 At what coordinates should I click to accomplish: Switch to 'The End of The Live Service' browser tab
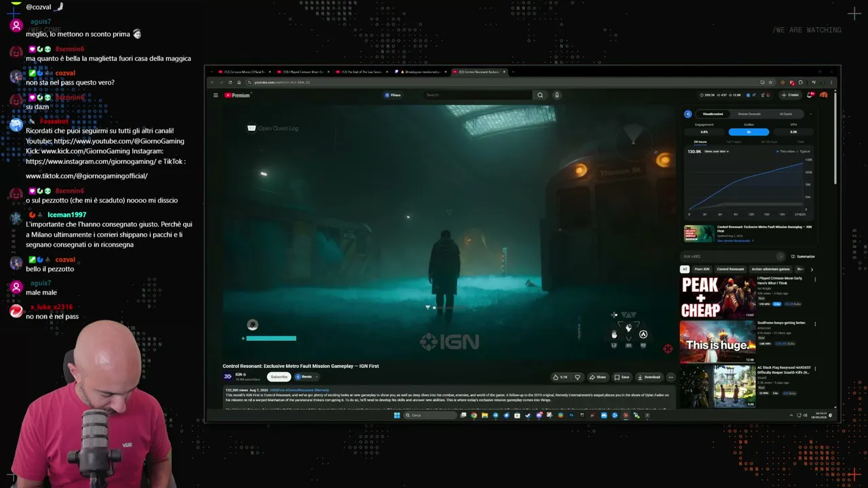coord(362,71)
